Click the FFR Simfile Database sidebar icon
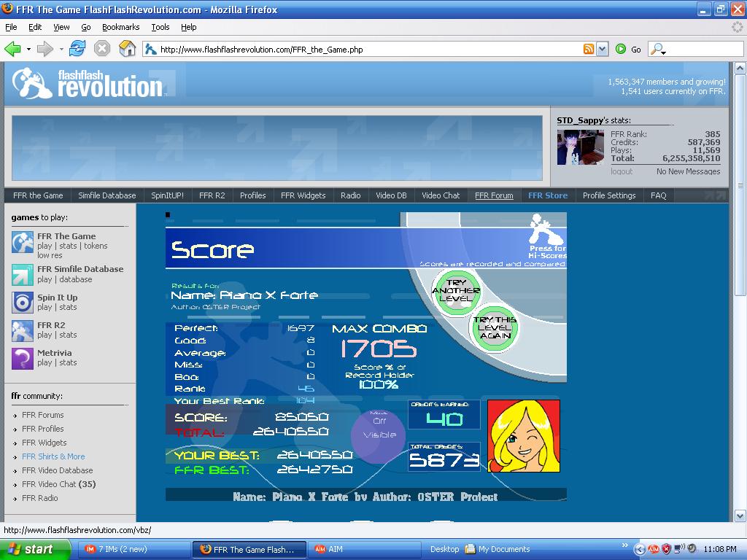Screen dimensions: 747x560 coord(23,275)
